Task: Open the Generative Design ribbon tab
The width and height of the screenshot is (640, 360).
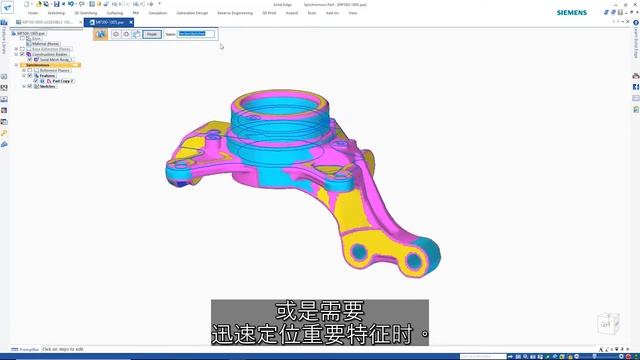Action: [x=192, y=13]
